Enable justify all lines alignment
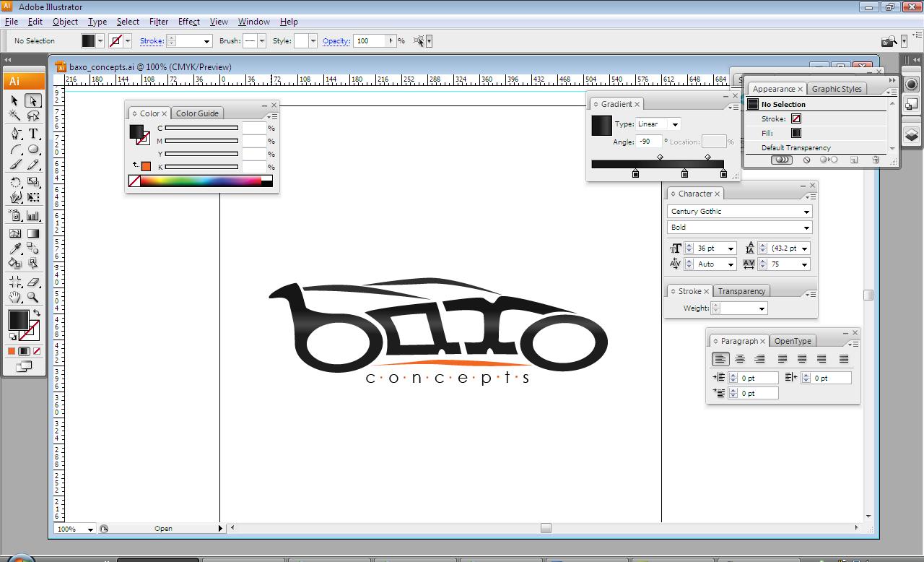 pyautogui.click(x=843, y=359)
